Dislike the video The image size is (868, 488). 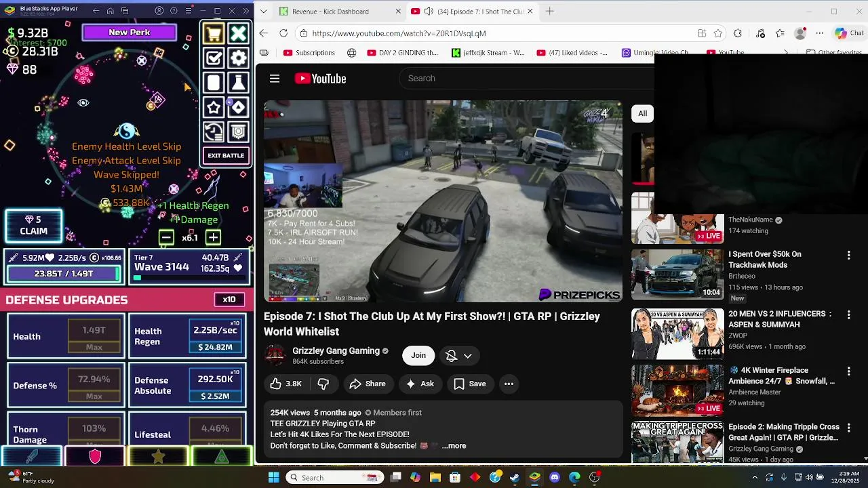tap(323, 384)
